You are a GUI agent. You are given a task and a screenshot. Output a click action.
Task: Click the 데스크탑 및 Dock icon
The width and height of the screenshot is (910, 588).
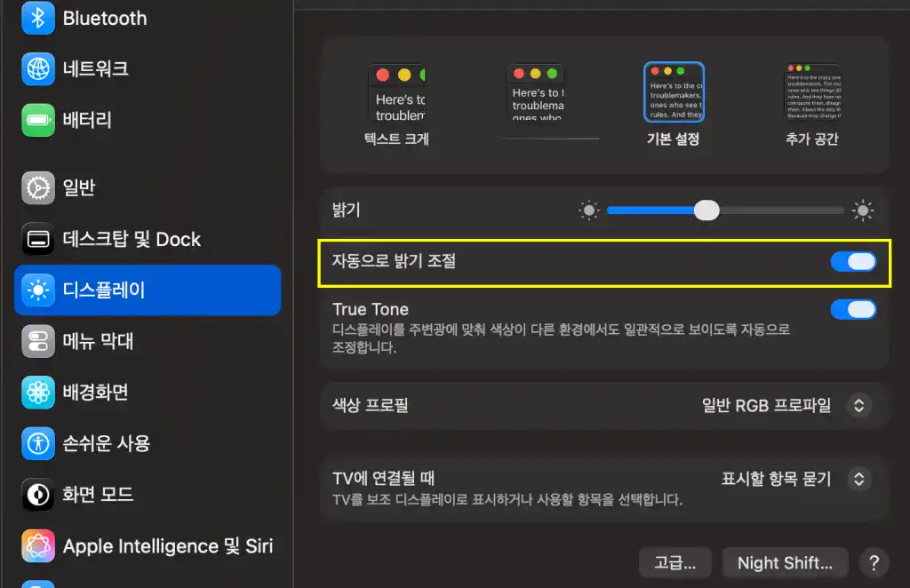point(38,239)
